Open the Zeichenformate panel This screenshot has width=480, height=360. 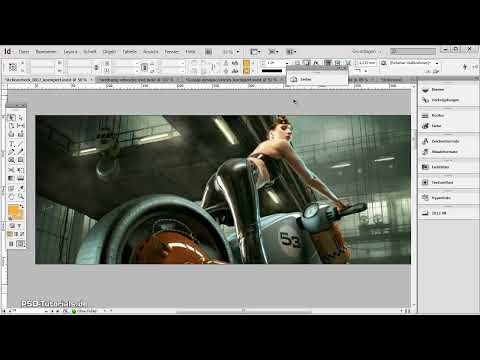[445, 141]
